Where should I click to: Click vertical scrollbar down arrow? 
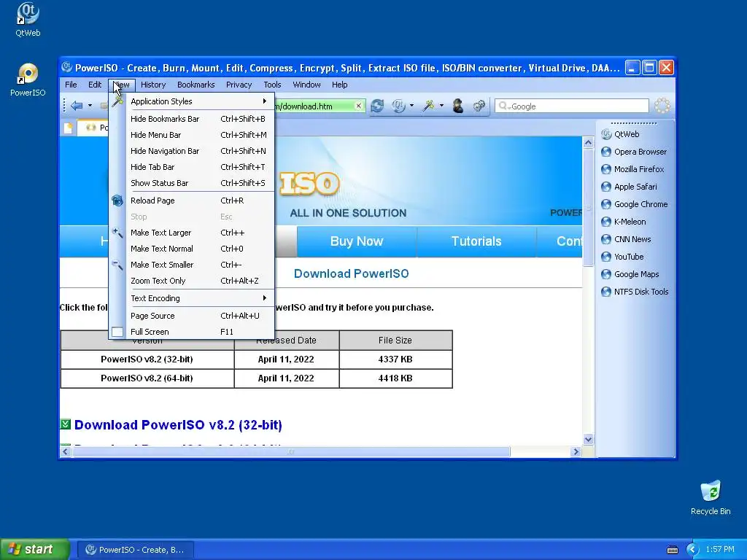tap(589, 440)
